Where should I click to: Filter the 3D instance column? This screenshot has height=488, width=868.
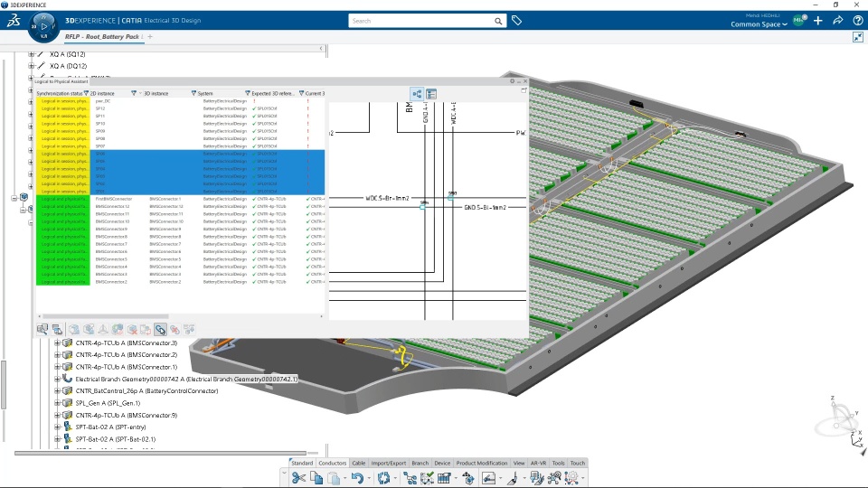pyautogui.click(x=193, y=93)
